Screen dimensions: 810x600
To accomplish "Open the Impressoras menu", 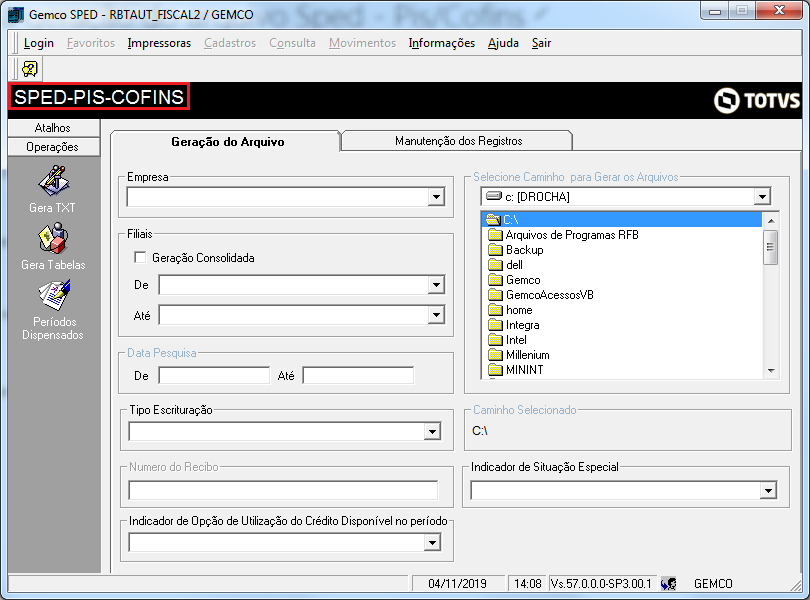I will [159, 43].
